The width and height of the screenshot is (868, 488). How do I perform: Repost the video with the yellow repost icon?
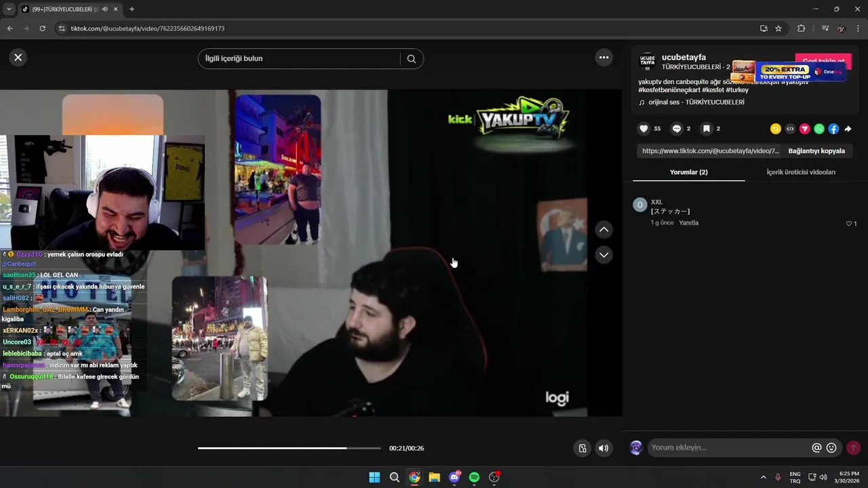point(776,129)
